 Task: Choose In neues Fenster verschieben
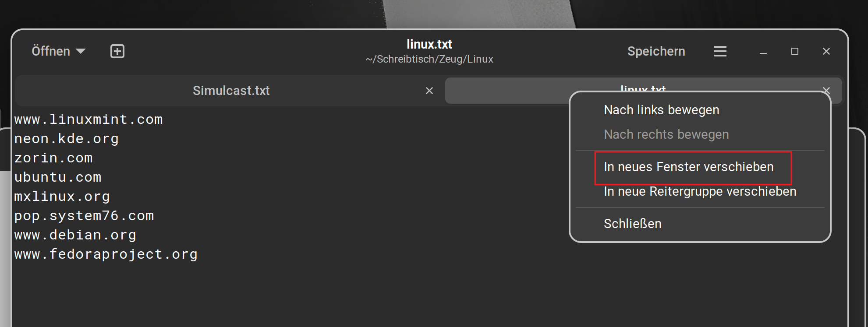pyautogui.click(x=688, y=167)
